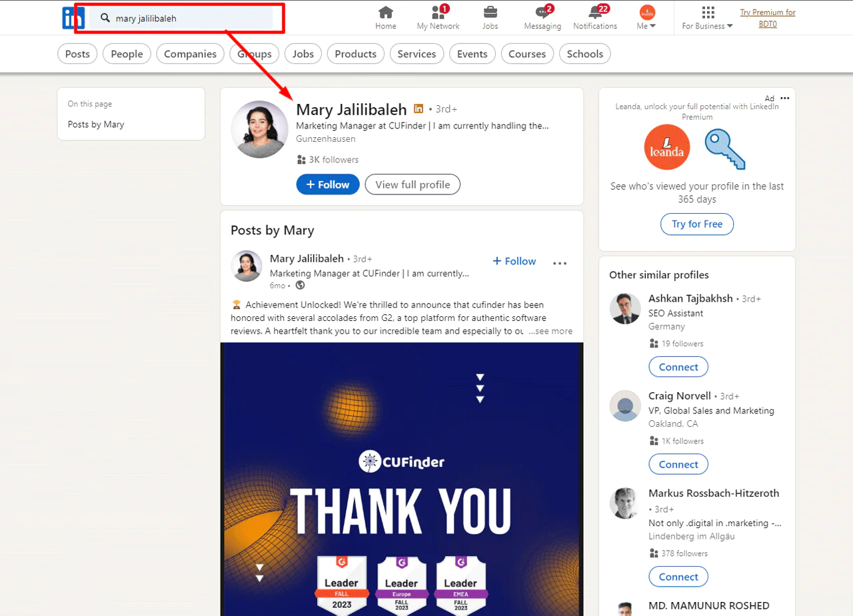Screen dimensions: 853x616
Task: Select the Schools filter
Action: [x=584, y=53]
